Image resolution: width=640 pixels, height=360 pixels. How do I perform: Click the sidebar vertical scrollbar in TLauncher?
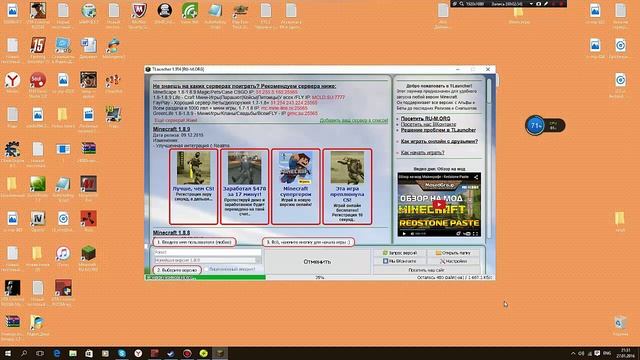tap(489, 92)
